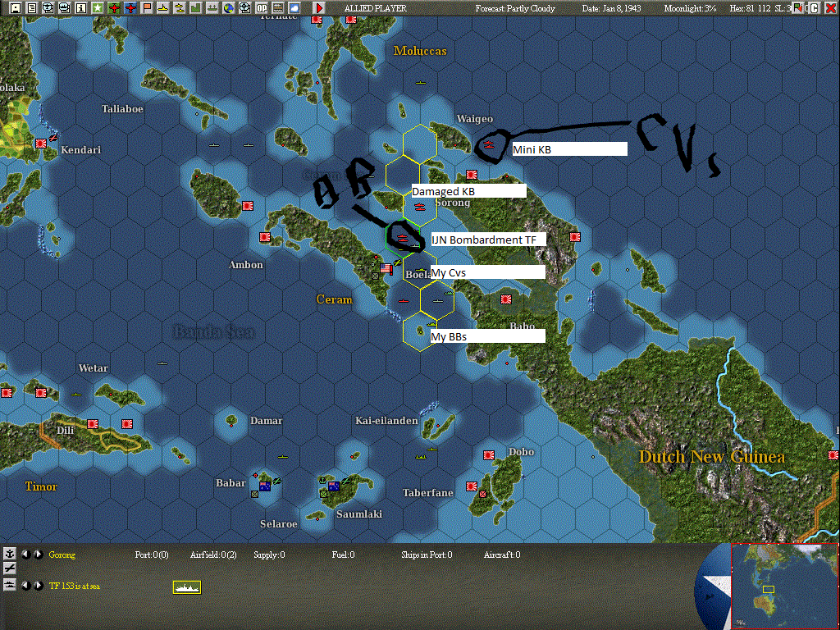The height and width of the screenshot is (630, 840).
Task: Click the 'Timor' region label
Action: point(41,486)
